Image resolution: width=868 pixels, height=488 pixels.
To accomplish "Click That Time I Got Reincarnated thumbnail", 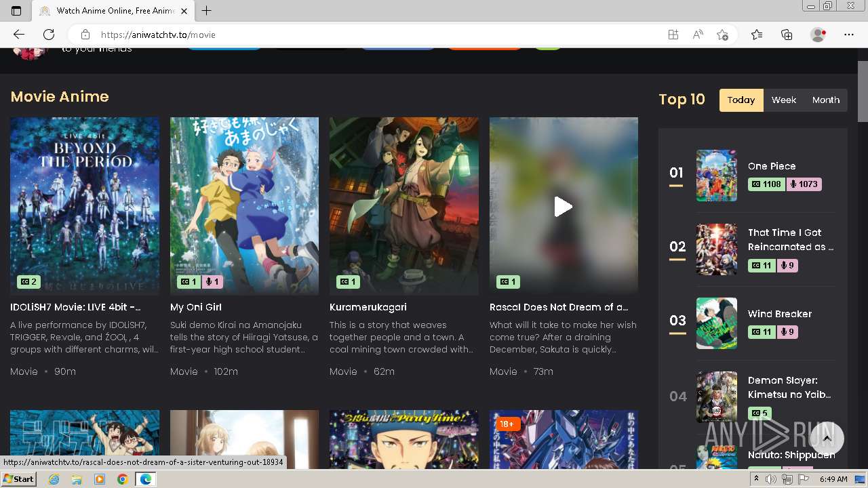I will click(717, 249).
